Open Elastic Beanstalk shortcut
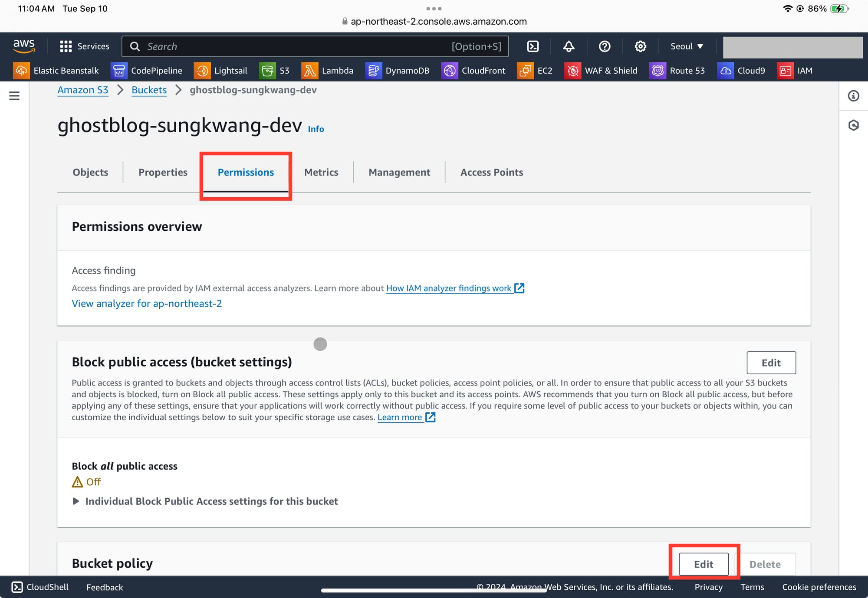The height and width of the screenshot is (598, 868). (x=56, y=71)
